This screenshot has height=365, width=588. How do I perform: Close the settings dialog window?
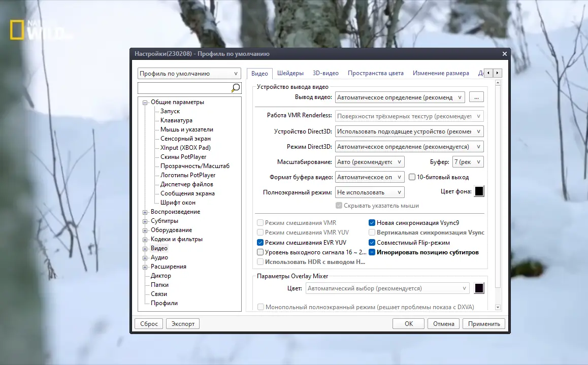pyautogui.click(x=504, y=54)
